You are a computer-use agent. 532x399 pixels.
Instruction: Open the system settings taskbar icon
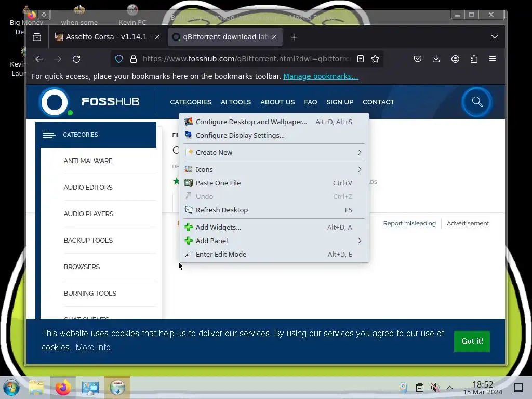click(90, 388)
